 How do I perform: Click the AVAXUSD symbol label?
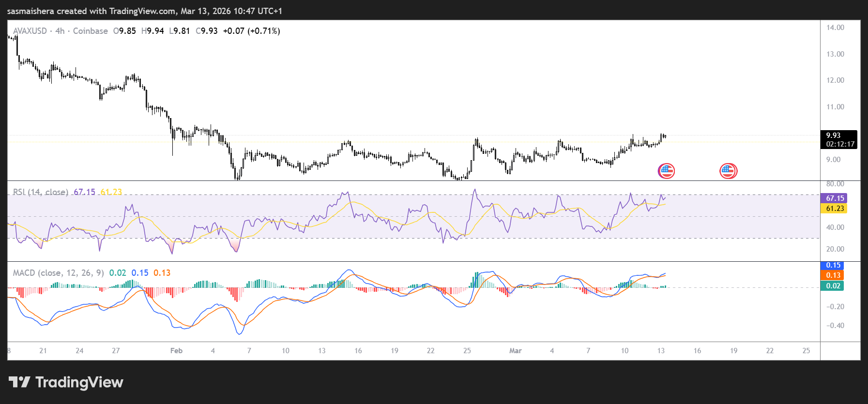30,31
